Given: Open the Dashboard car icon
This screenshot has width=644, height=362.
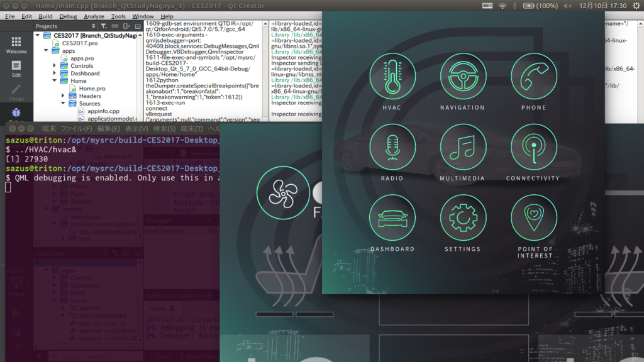Looking at the screenshot, I should click(x=392, y=217).
